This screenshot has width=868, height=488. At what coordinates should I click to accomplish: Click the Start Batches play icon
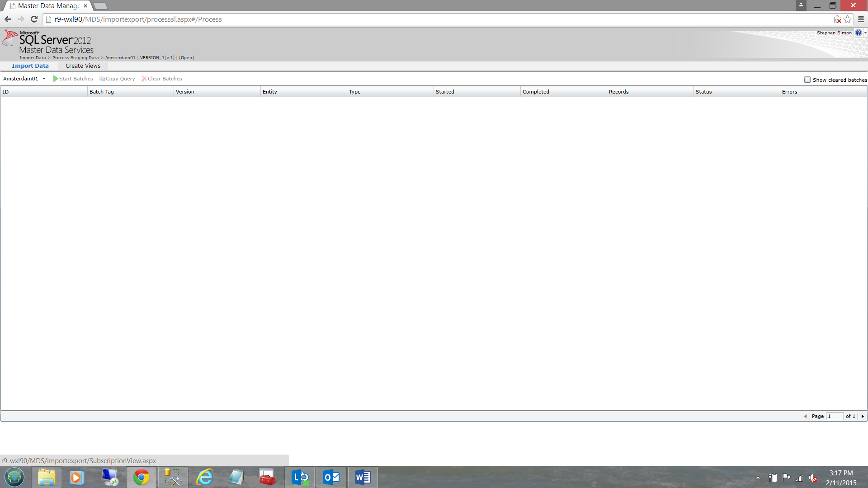(x=56, y=79)
